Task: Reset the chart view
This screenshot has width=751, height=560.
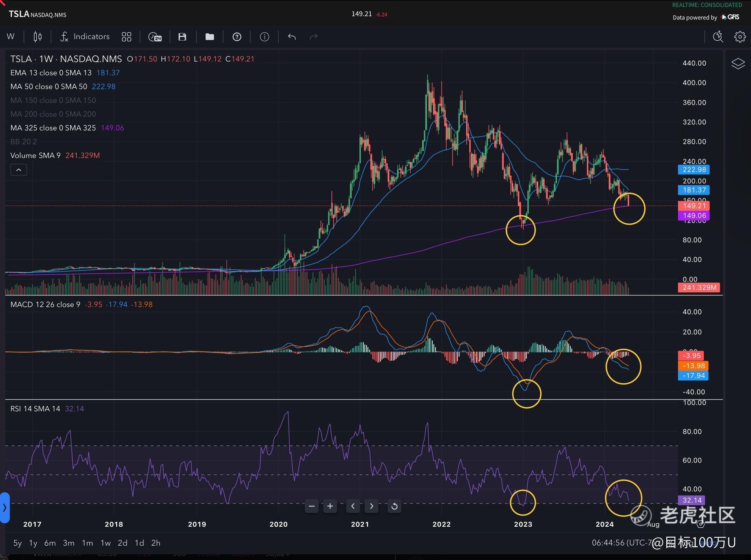Action: click(x=395, y=506)
